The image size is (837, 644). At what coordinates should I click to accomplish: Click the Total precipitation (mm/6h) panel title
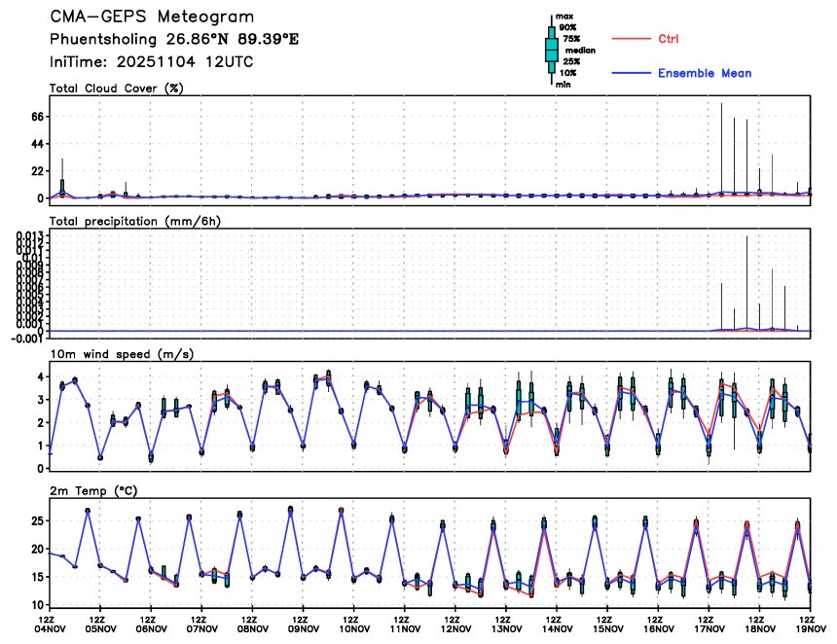point(135,221)
